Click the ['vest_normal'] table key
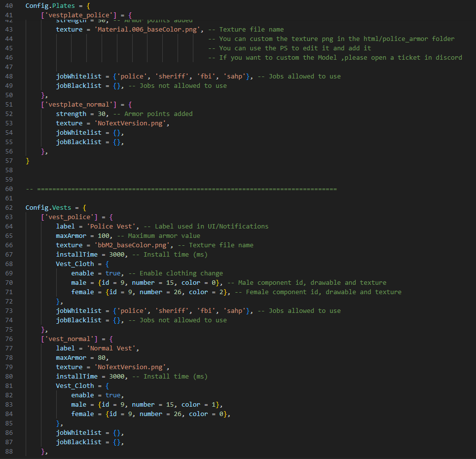476x459 pixels. 71,339
